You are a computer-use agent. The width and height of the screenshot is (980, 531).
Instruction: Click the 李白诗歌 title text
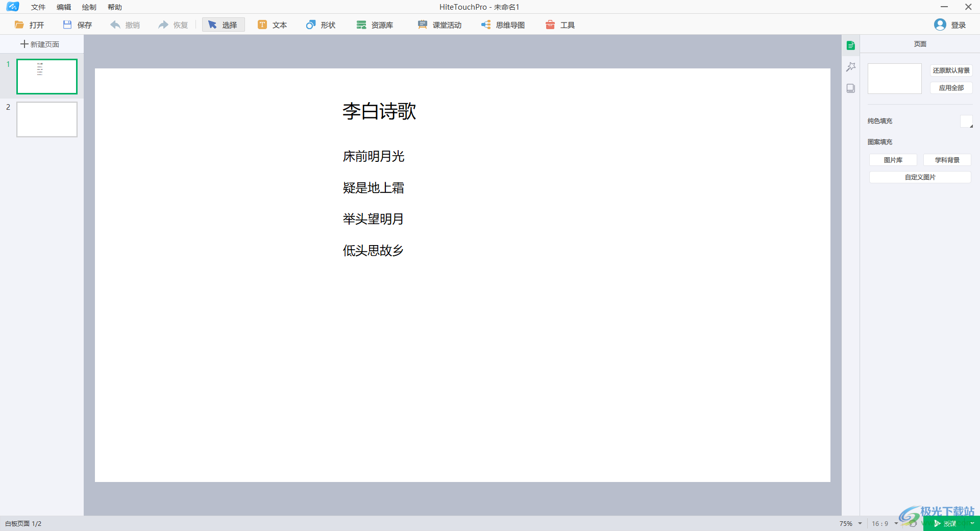coord(379,111)
